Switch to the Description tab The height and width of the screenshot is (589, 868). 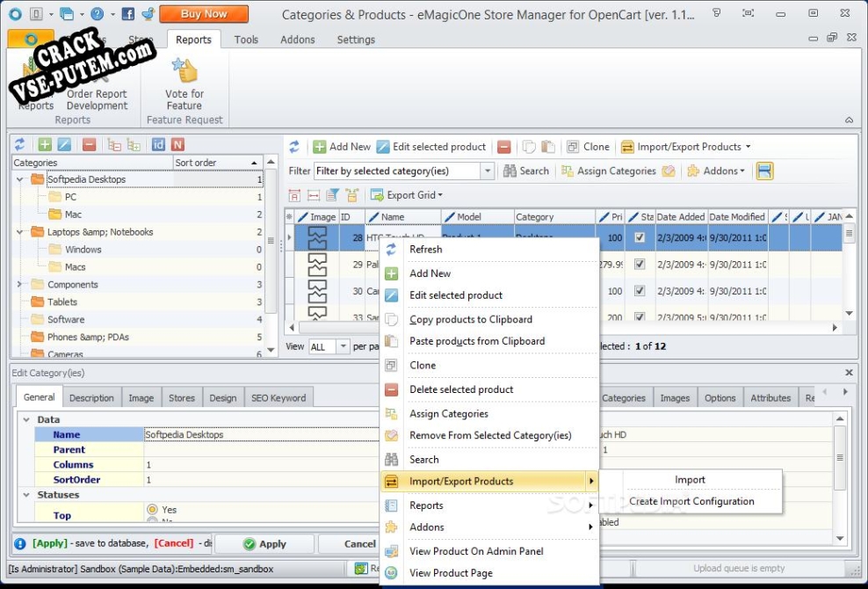[91, 398]
